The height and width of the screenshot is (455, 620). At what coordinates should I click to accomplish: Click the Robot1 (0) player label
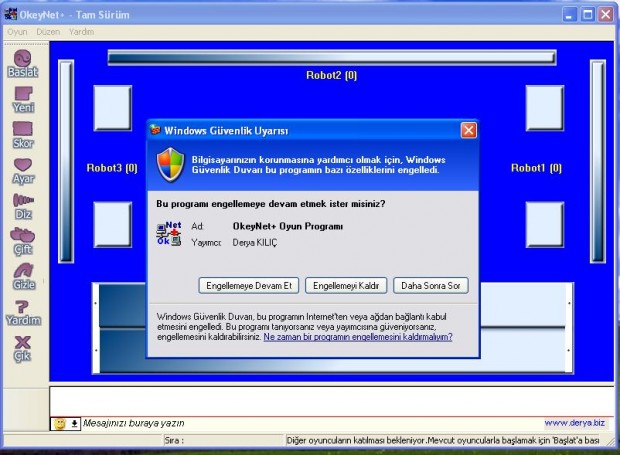[536, 168]
